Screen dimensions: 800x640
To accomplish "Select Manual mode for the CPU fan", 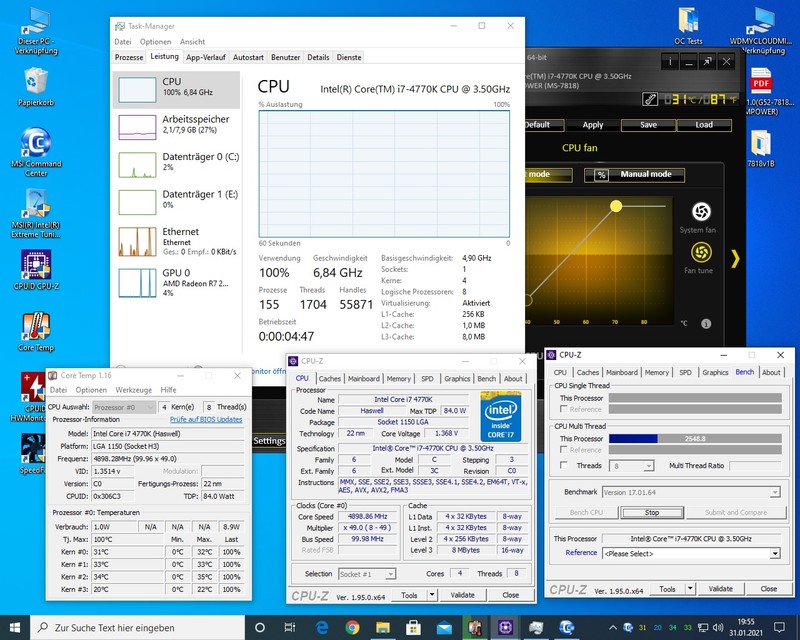I will pos(634,175).
